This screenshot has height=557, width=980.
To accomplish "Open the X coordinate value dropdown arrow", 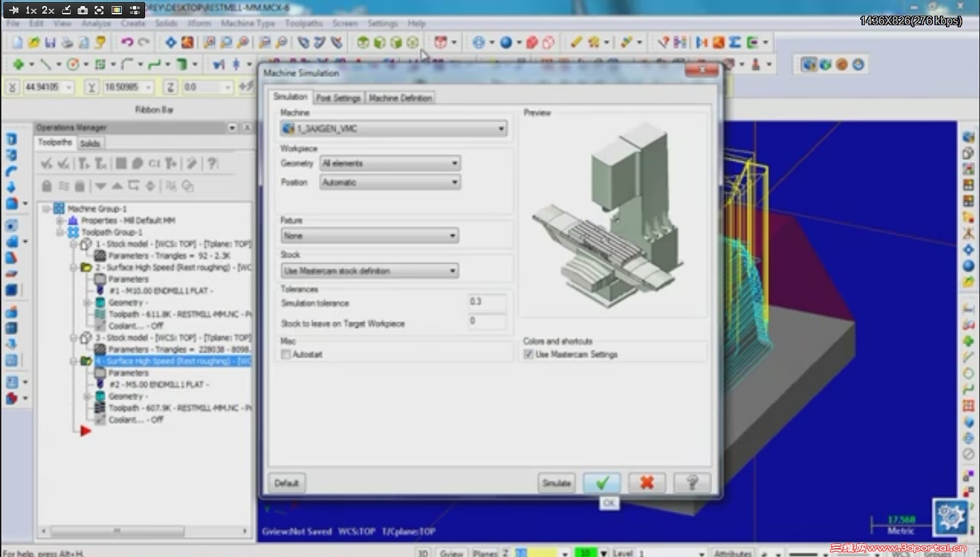I will (x=68, y=88).
